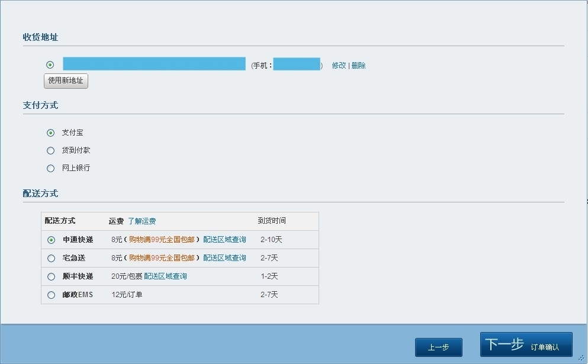
Task: Choose 宅急送 as delivery method
Action: tap(51, 258)
